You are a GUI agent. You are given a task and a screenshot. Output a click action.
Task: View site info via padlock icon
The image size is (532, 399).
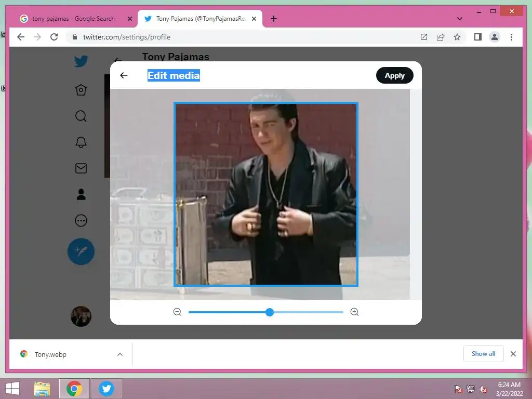[x=75, y=37]
